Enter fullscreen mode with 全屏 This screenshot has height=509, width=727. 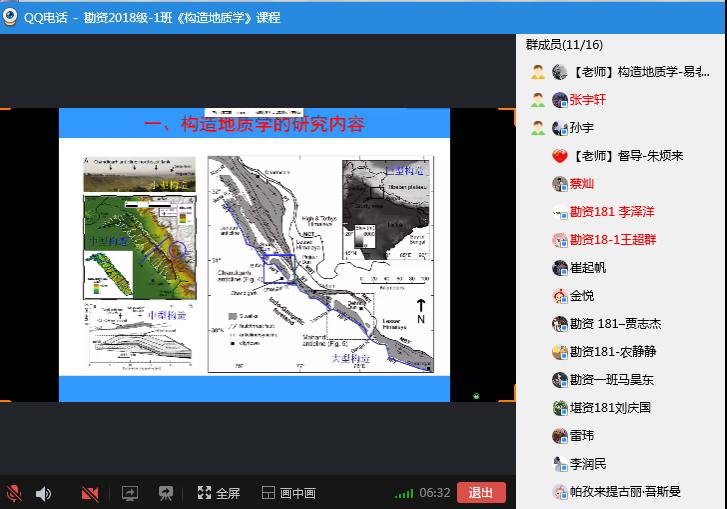pos(219,493)
